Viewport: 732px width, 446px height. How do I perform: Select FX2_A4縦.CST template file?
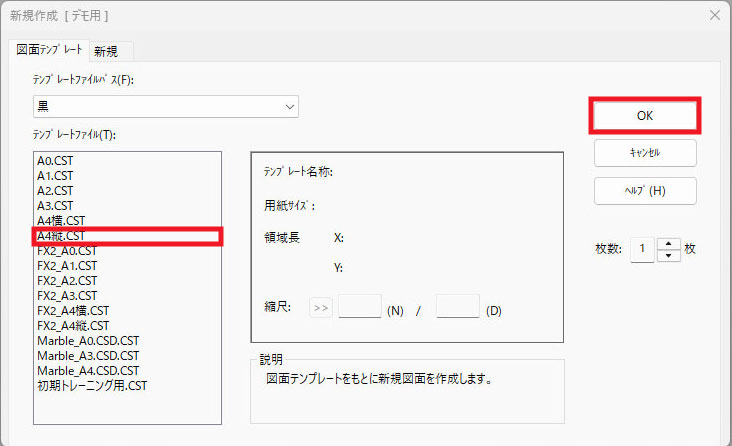pos(73,325)
